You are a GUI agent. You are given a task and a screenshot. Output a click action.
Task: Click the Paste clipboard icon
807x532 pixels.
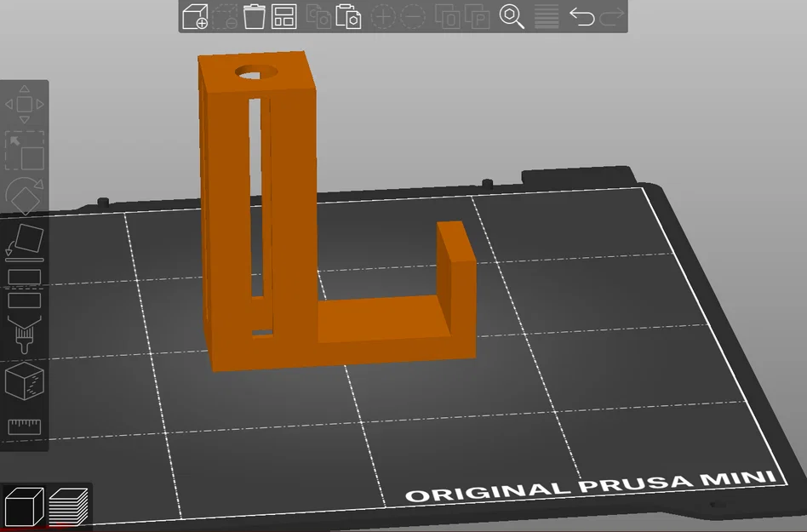pyautogui.click(x=348, y=16)
